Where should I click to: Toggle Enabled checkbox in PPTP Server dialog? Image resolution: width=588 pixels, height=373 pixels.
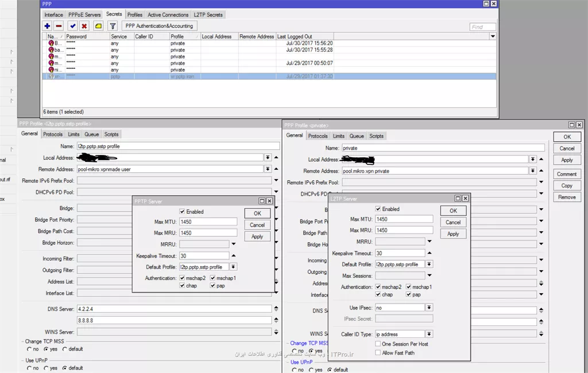182,212
